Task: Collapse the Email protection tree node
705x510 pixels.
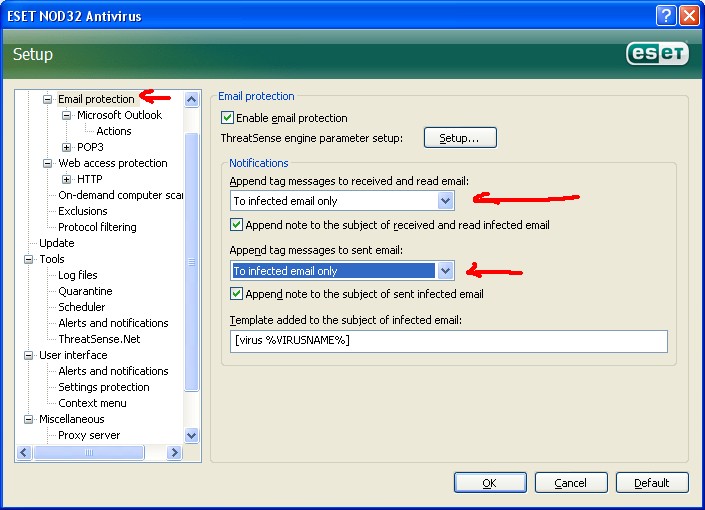Action: [47, 99]
